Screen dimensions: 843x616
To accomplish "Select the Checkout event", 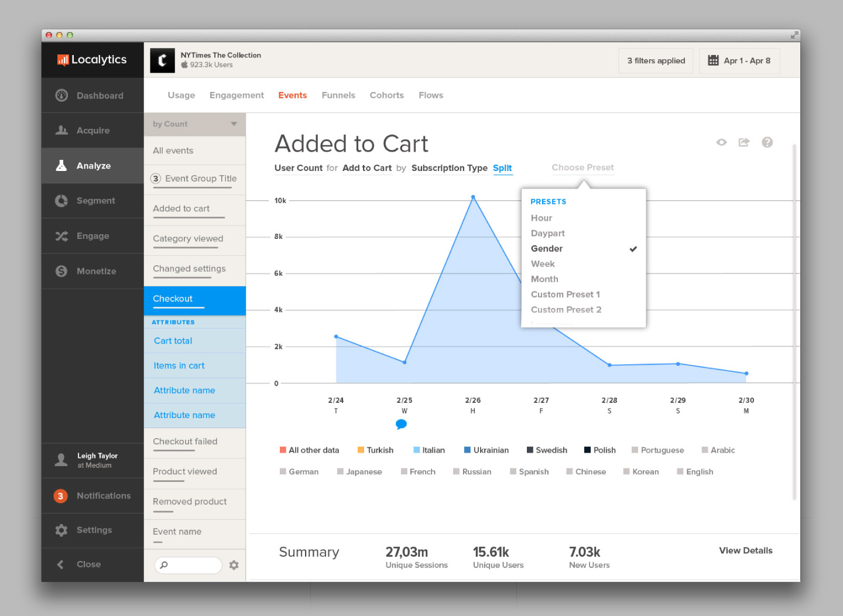I will click(195, 300).
